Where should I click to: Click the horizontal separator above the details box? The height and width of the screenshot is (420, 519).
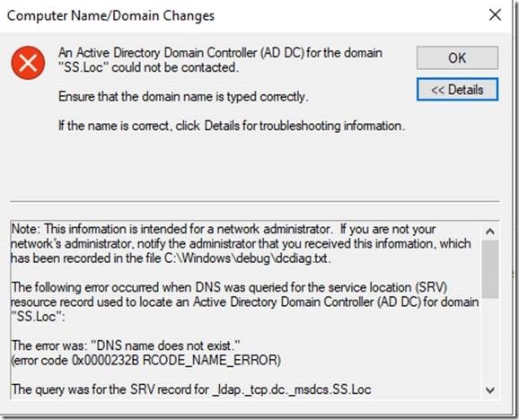pos(255,201)
